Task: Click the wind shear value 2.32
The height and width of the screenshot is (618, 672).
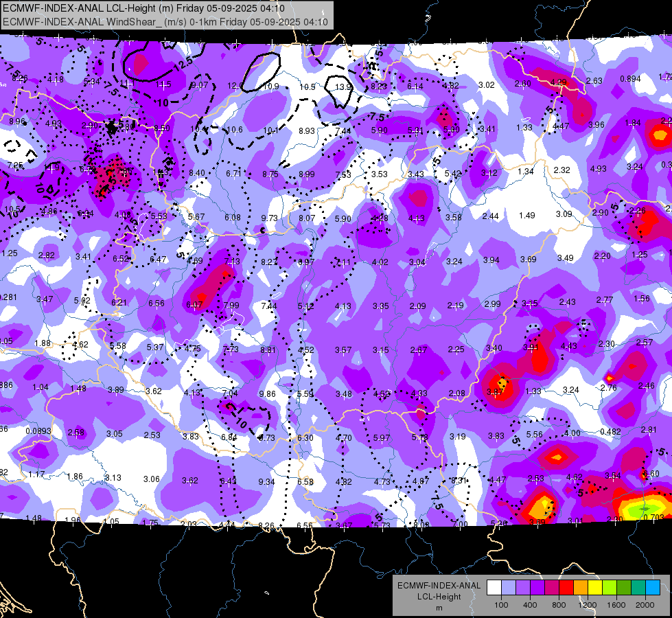Action: pyautogui.click(x=562, y=170)
